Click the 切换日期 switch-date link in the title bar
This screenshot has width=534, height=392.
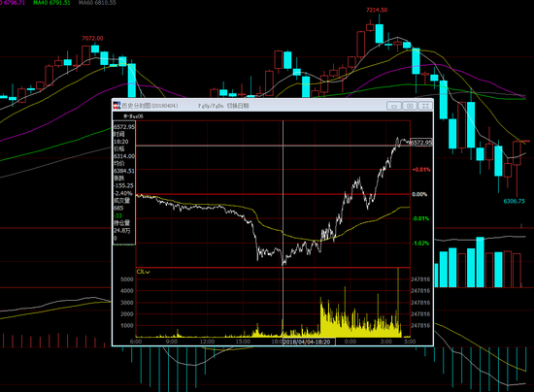[x=238, y=106]
